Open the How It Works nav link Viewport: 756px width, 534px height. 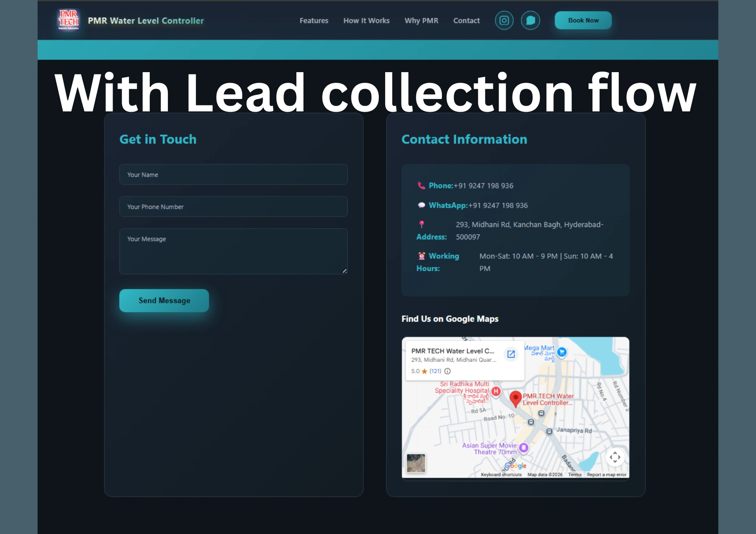(x=366, y=20)
